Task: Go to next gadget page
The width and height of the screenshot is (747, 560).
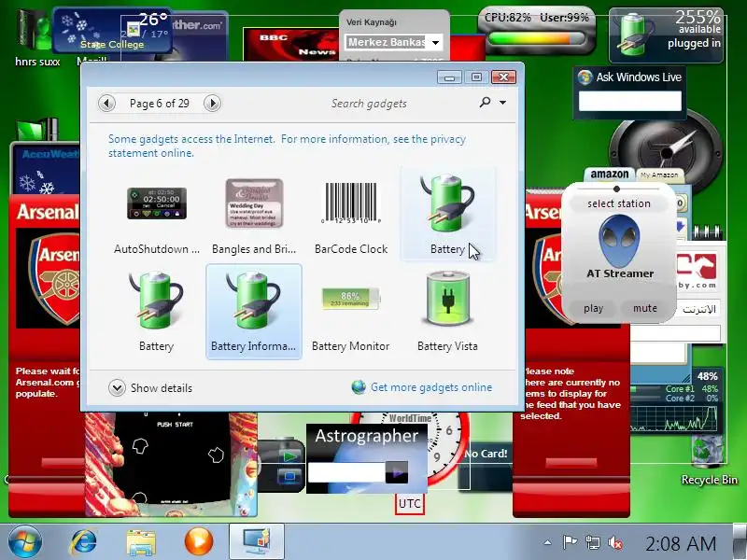Action: point(213,104)
